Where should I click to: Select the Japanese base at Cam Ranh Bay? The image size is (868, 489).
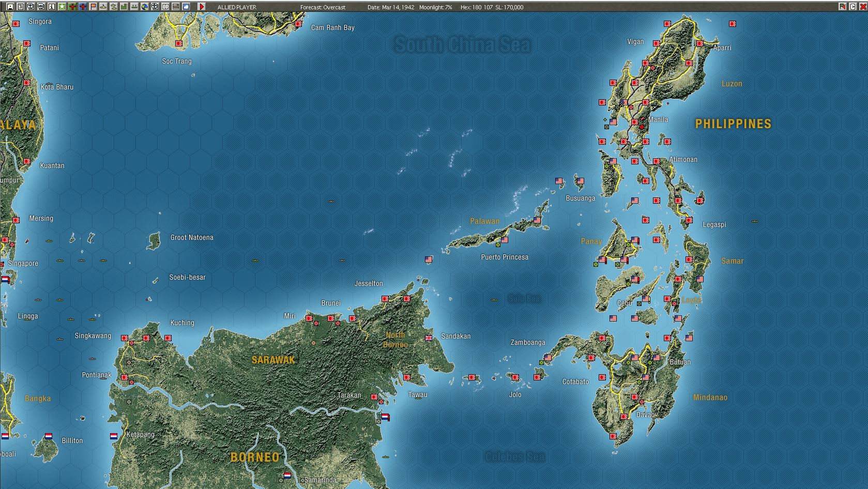(298, 24)
